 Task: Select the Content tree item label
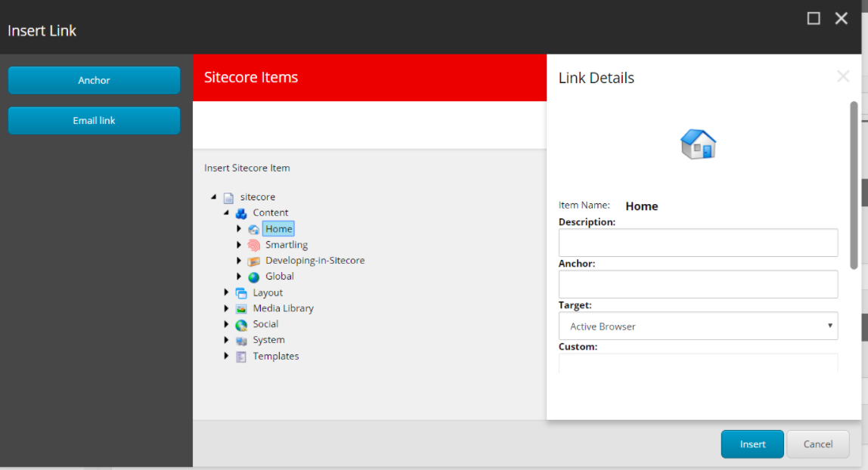271,213
